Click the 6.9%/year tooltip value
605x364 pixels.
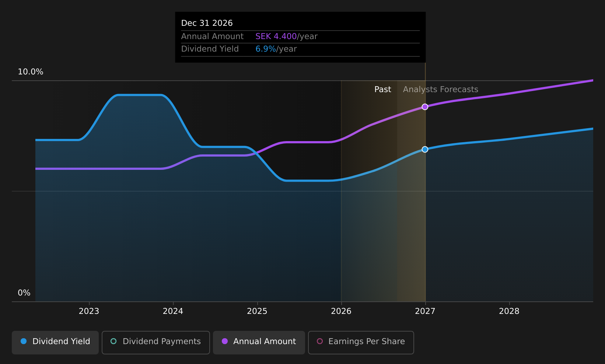[x=276, y=49]
